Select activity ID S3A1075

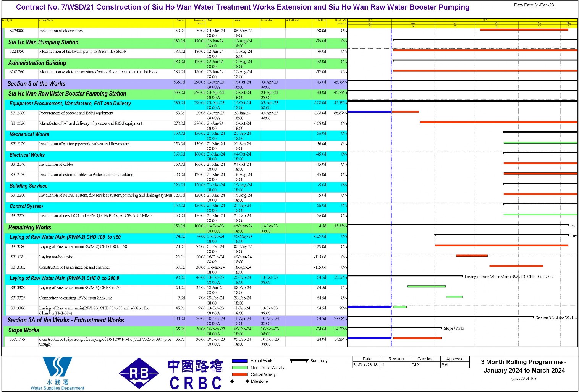17,339
